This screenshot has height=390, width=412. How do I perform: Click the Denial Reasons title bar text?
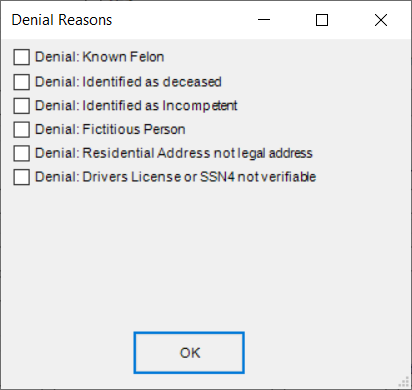(x=62, y=20)
